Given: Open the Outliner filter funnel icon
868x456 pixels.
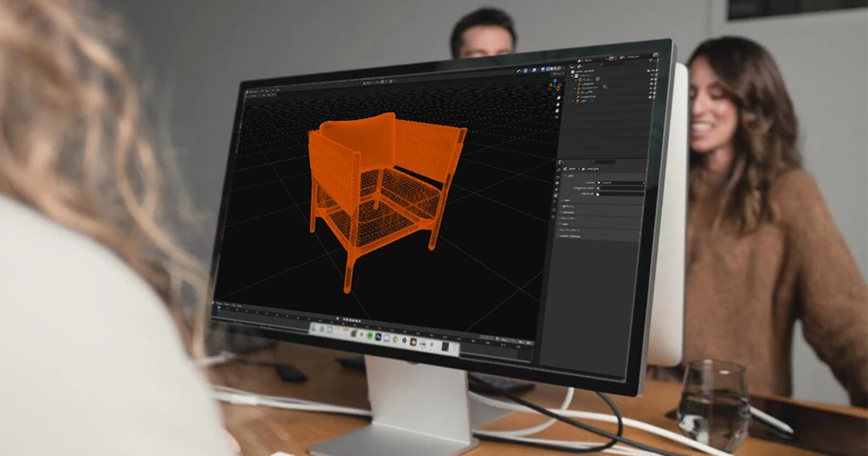Looking at the screenshot, I should tap(650, 60).
